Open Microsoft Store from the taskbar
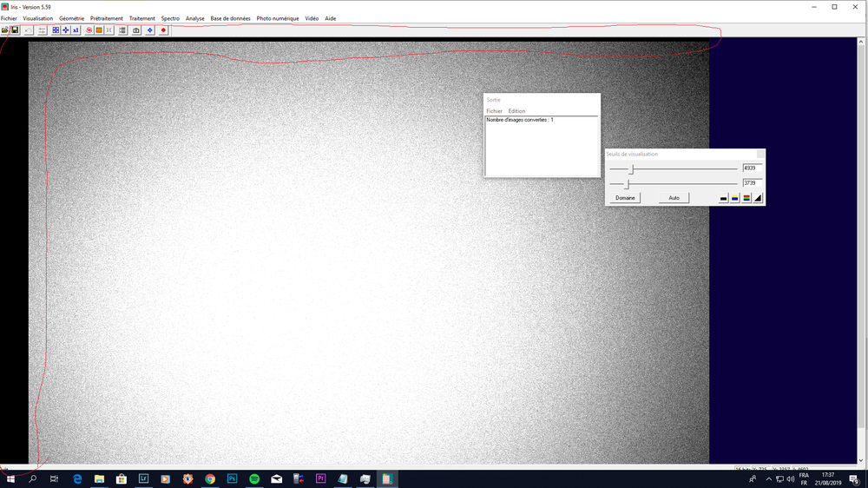The image size is (868, 488). [x=122, y=479]
